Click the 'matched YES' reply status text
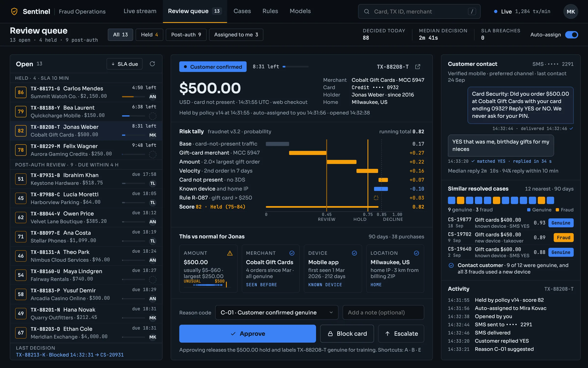Viewport: 588px width, 368px height. 491,161
